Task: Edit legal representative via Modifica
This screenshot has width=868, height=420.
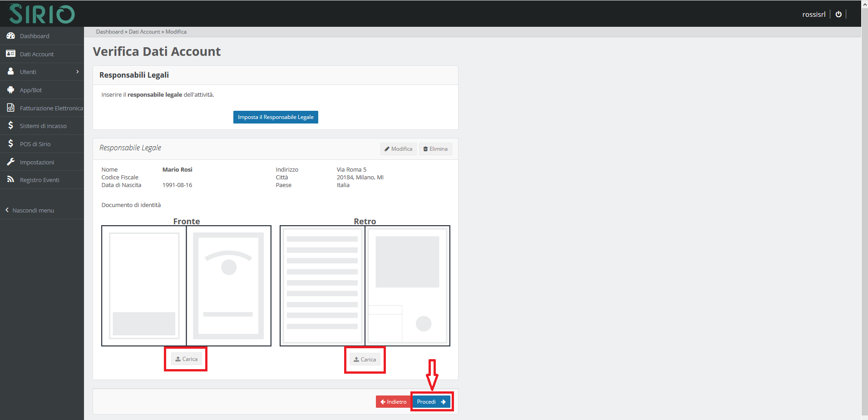Action: click(398, 149)
